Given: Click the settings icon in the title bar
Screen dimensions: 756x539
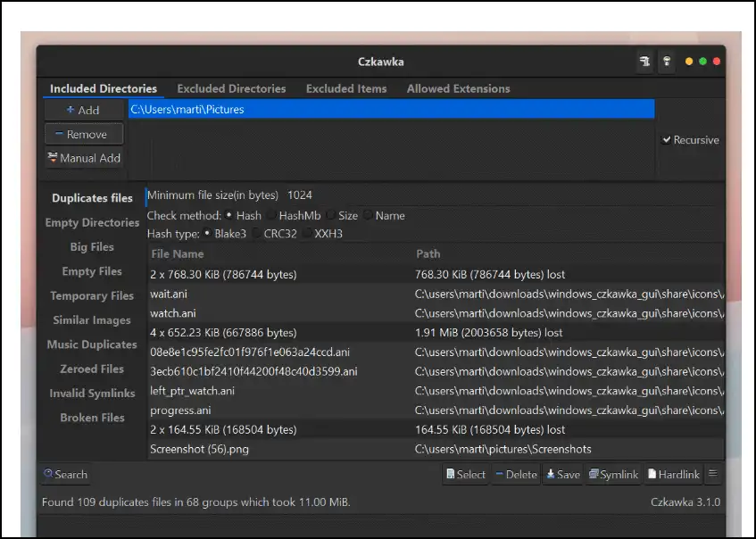Looking at the screenshot, I should point(644,62).
